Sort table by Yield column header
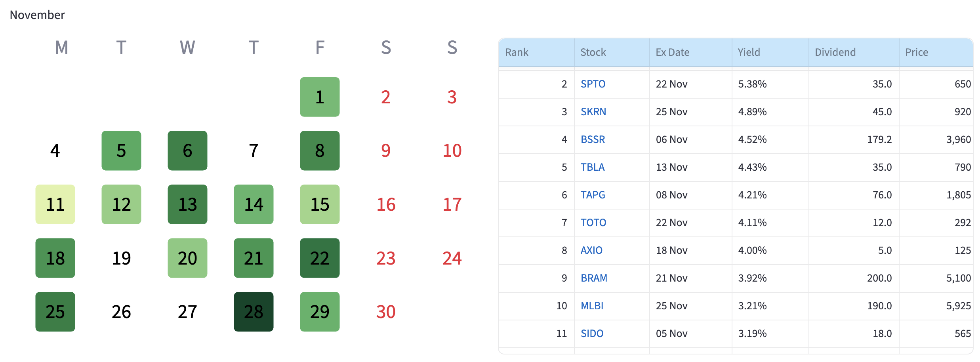The width and height of the screenshot is (980, 362). coord(749,52)
